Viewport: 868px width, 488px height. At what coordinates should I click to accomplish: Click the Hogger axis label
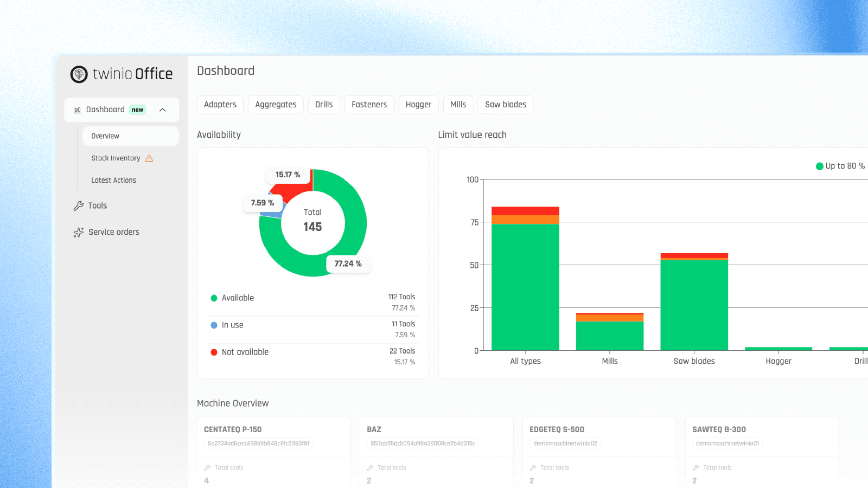[778, 361]
